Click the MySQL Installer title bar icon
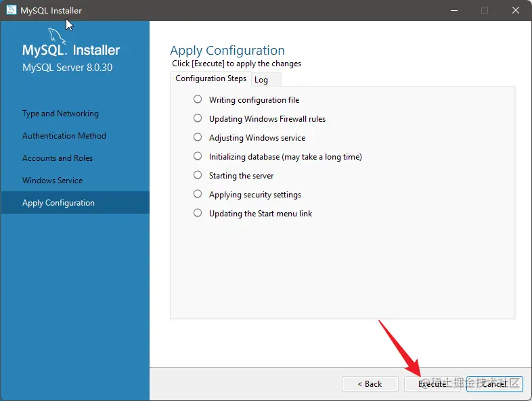Viewport: 532px width, 401px height. (12, 10)
